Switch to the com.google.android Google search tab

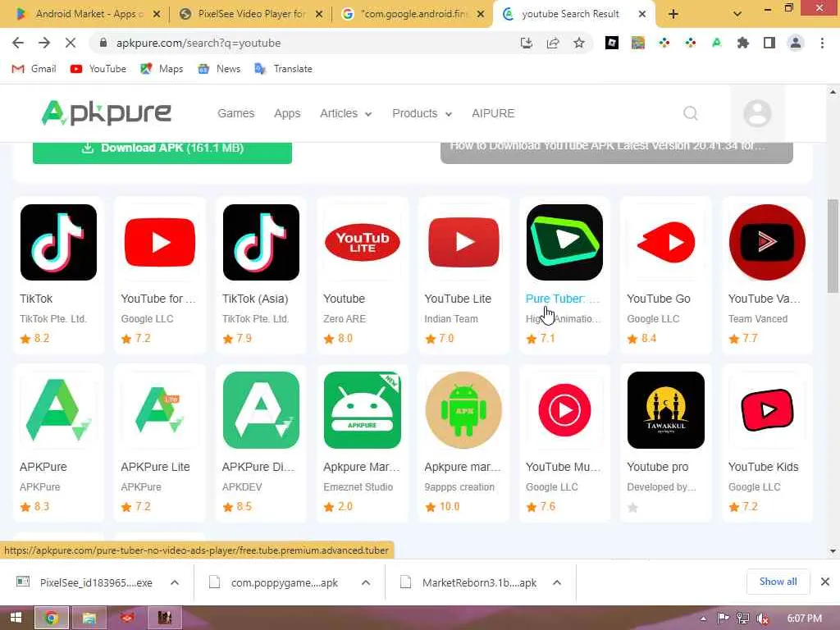click(x=413, y=15)
